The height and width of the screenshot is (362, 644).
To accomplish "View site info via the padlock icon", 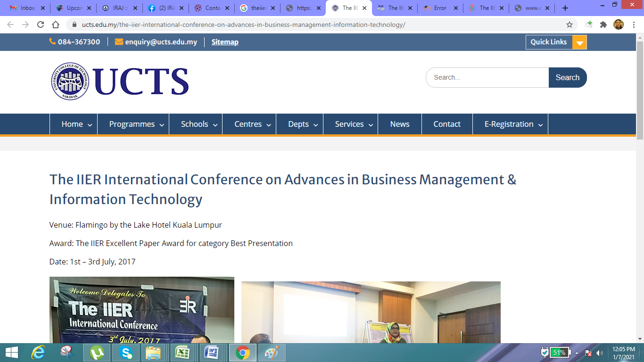I will (x=74, y=25).
